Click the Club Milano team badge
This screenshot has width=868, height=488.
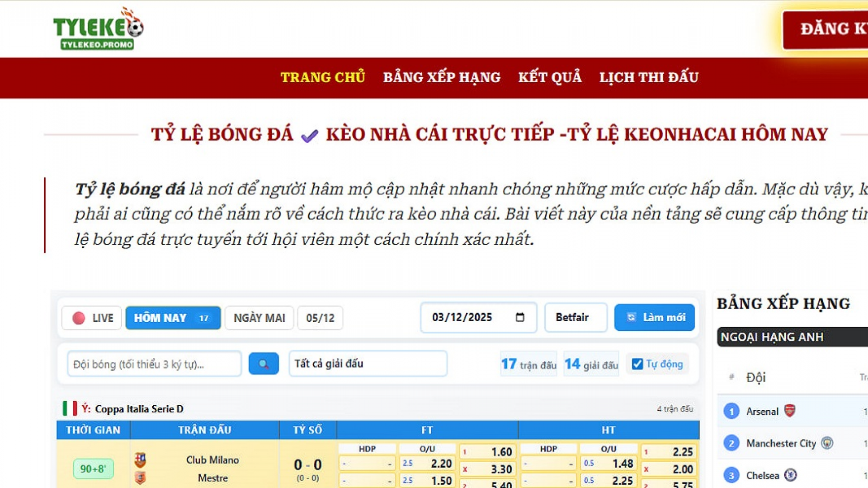tap(140, 460)
